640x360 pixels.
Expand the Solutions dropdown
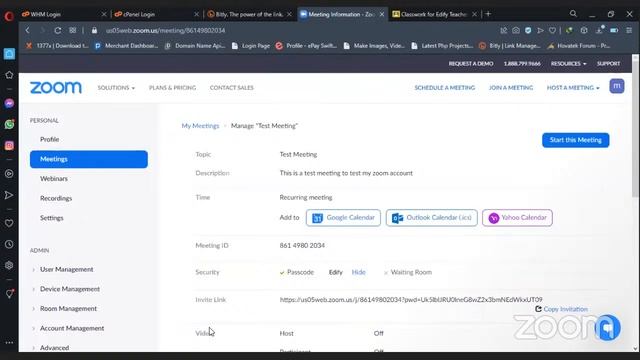coord(116,88)
